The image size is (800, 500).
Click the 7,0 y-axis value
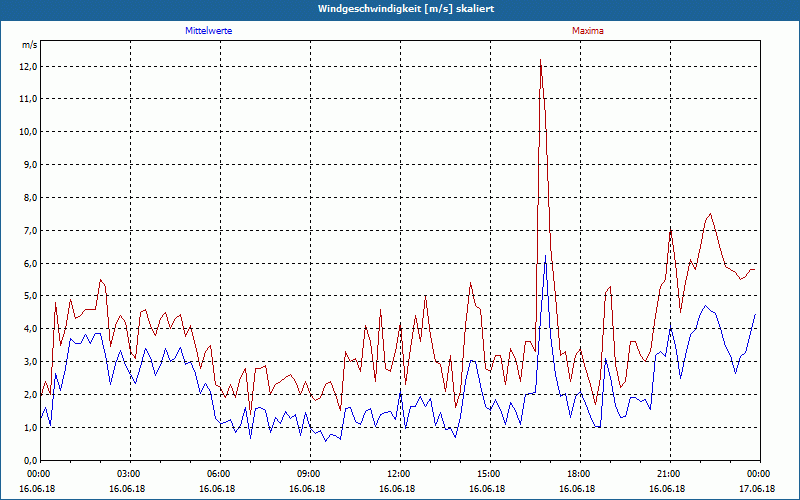31,231
